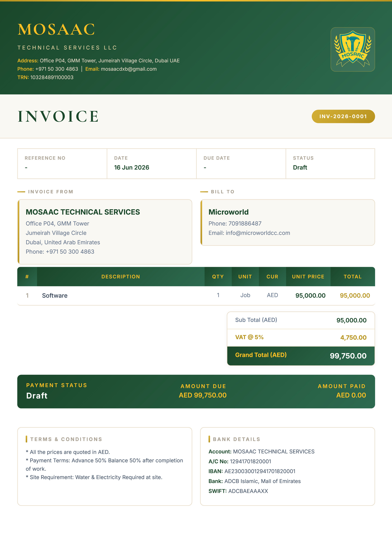Click the VAT @ 5% label

pos(249,337)
